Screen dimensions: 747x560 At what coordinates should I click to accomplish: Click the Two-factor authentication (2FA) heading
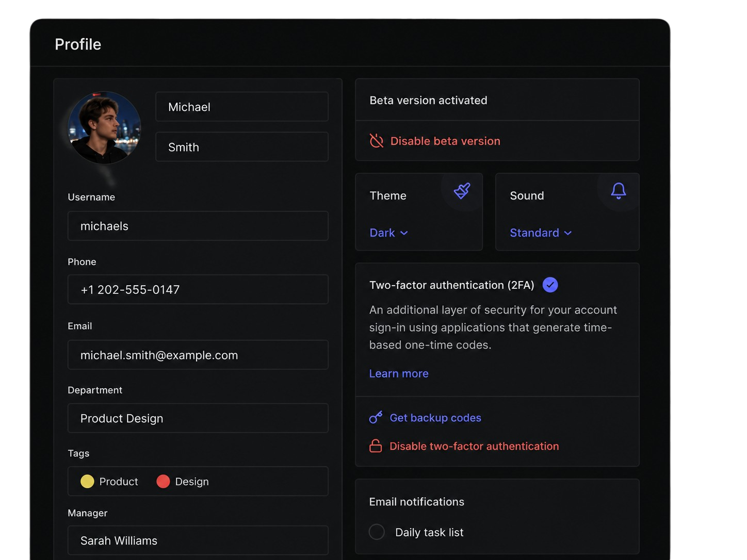[x=452, y=285]
